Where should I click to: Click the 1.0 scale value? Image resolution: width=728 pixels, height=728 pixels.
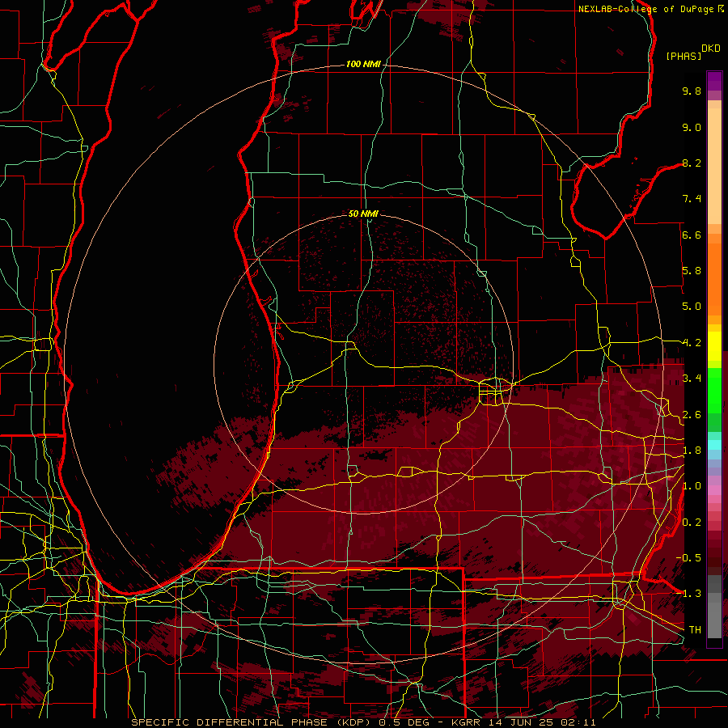[x=692, y=486]
